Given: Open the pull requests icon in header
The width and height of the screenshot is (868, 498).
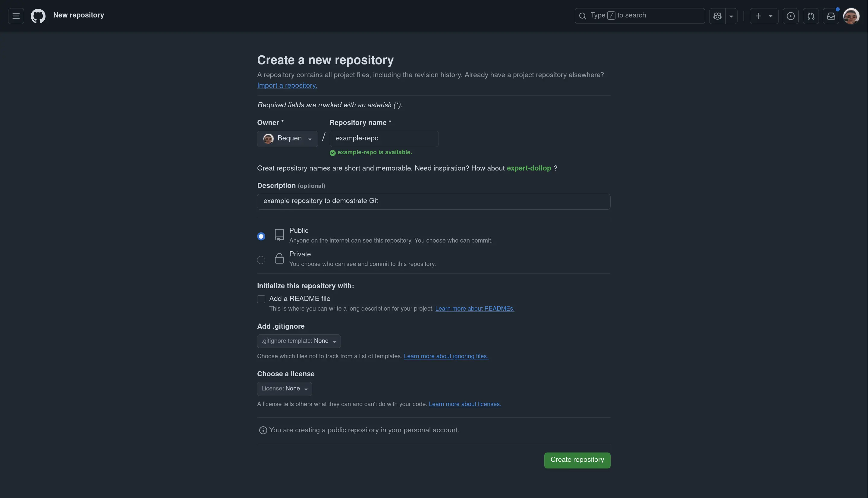Looking at the screenshot, I should (x=810, y=16).
